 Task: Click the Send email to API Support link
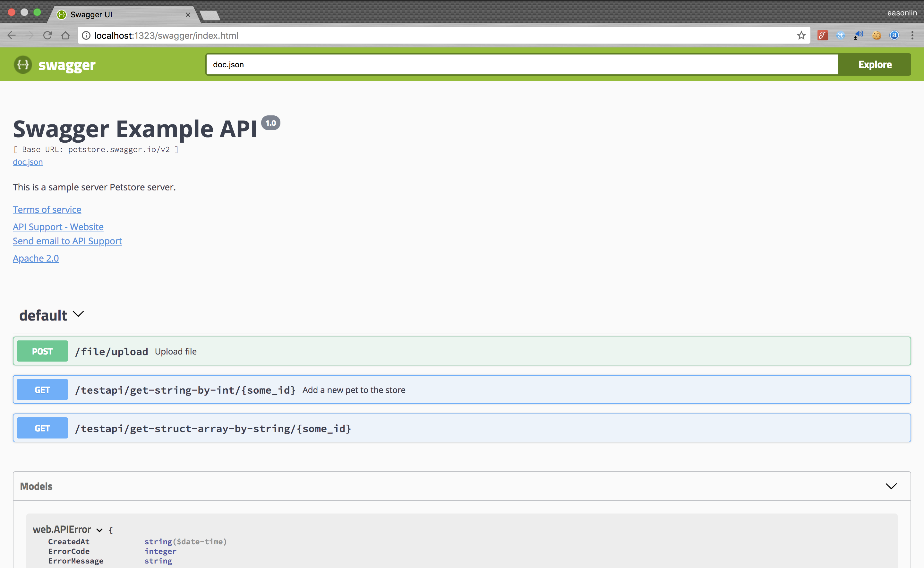[67, 241]
